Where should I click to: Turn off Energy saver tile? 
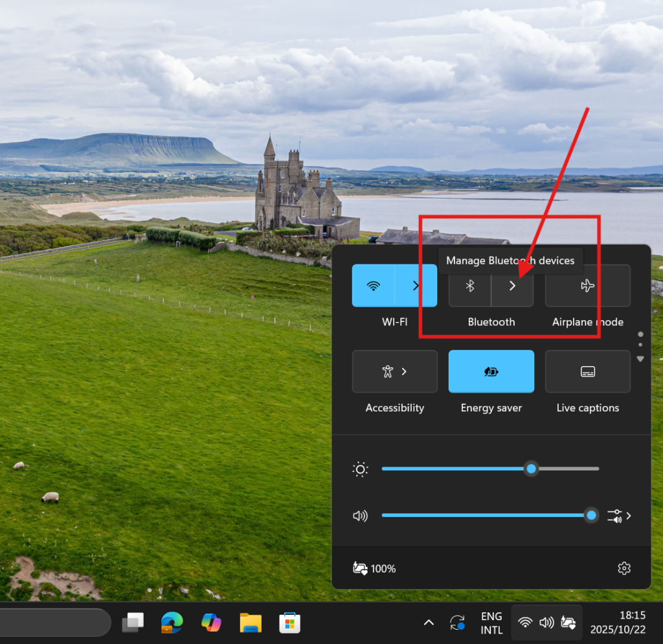[x=491, y=372]
